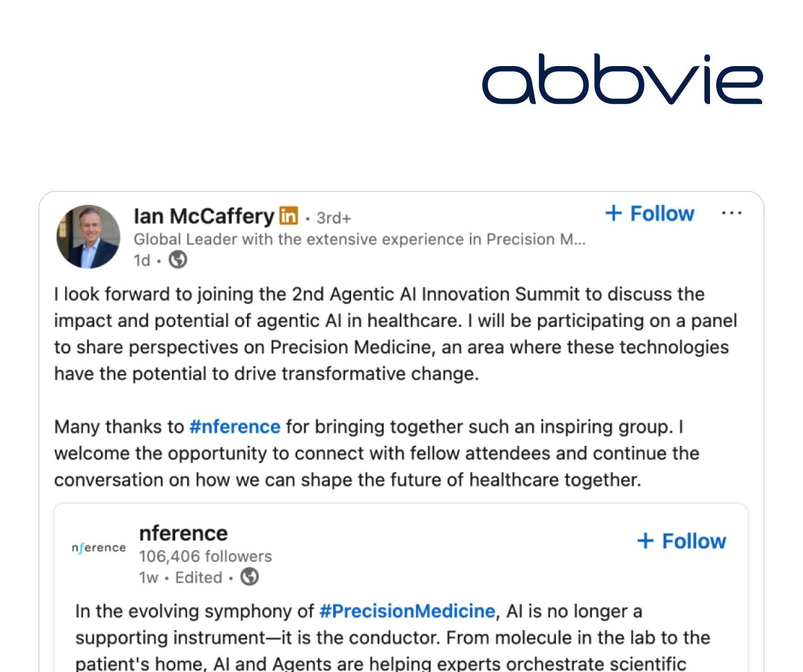Viewport: 803px width, 672px height.
Task: Click the nference company logo
Action: click(99, 548)
